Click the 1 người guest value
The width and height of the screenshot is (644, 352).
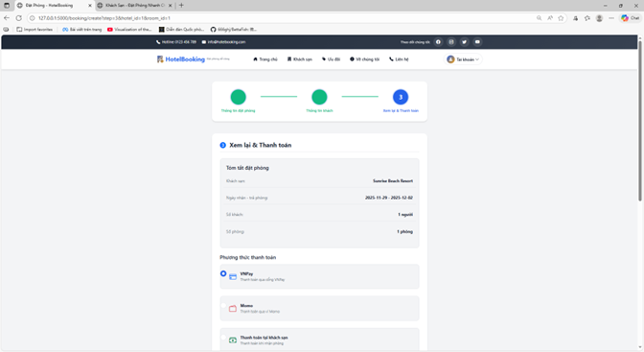tap(405, 215)
